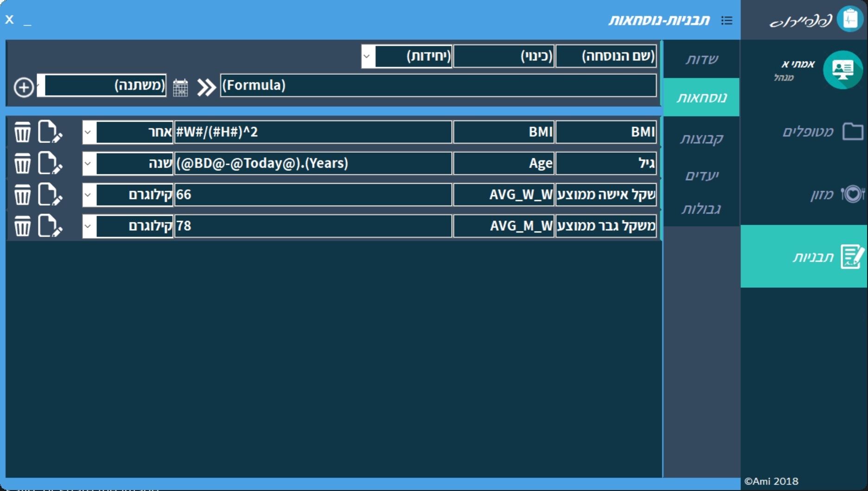The width and height of the screenshot is (868, 491).
Task: Switch to the שדות tab
Action: click(702, 59)
